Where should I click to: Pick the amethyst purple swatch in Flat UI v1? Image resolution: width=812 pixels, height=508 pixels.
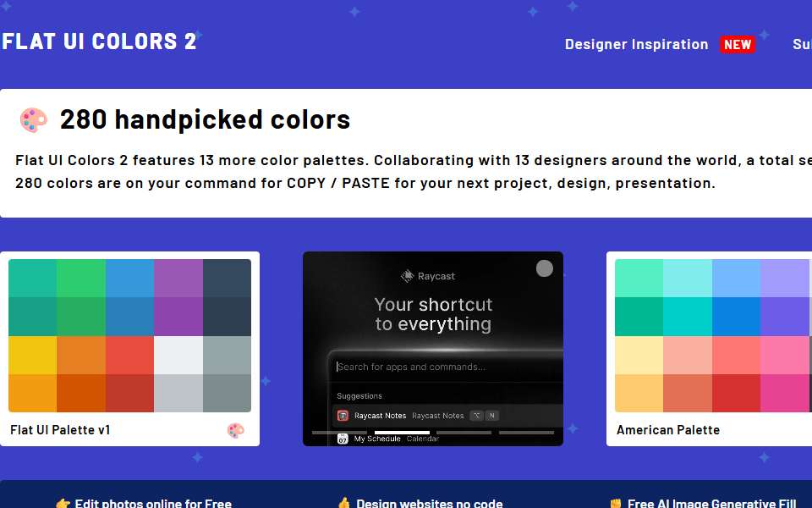point(178,278)
